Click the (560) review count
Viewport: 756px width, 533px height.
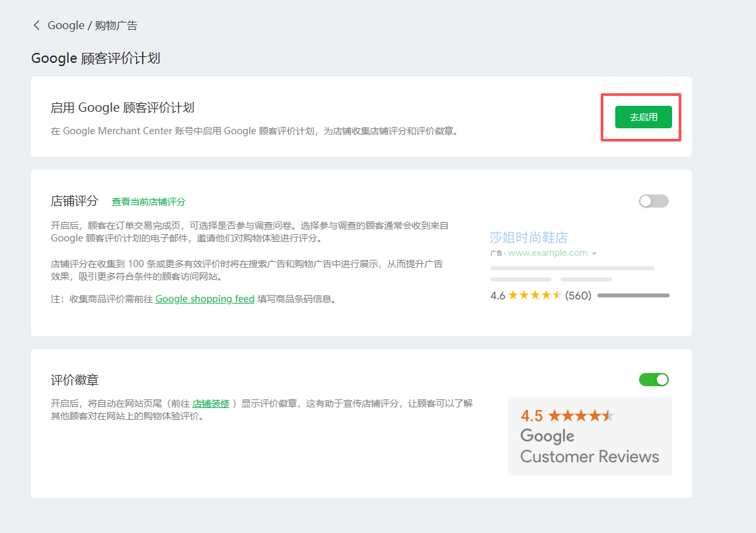click(578, 296)
